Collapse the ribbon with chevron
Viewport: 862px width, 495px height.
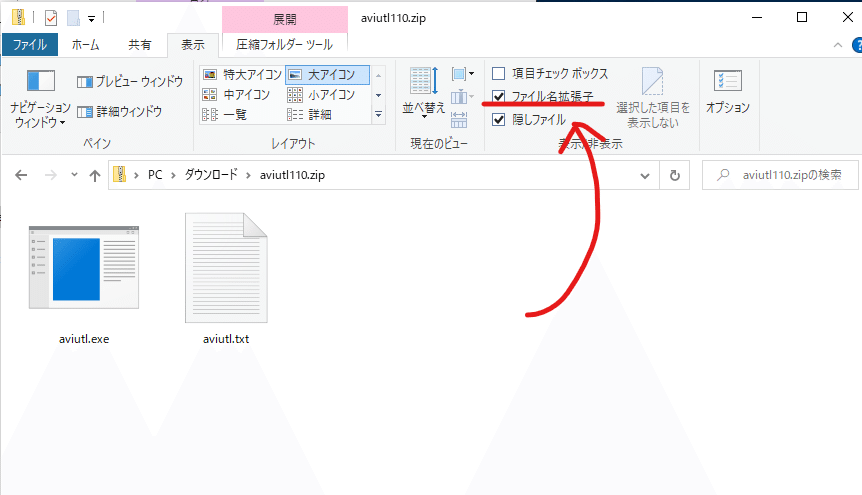pos(838,45)
